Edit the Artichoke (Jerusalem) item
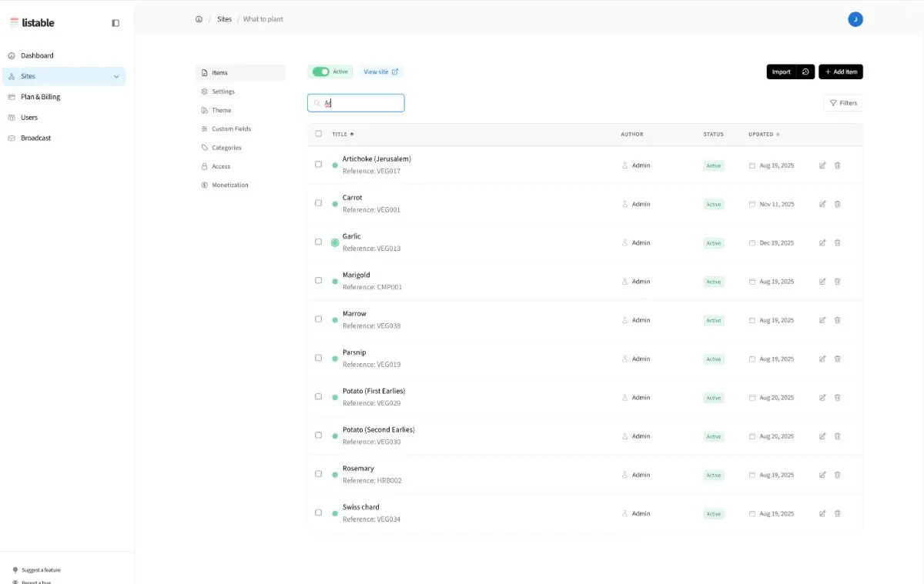Image resolution: width=924 pixels, height=584 pixels. click(822, 165)
